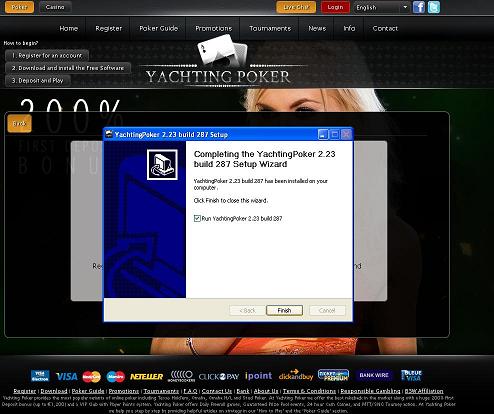This screenshot has height=414, width=494.
Task: Click step 1 Register for an account
Action: click(47, 55)
